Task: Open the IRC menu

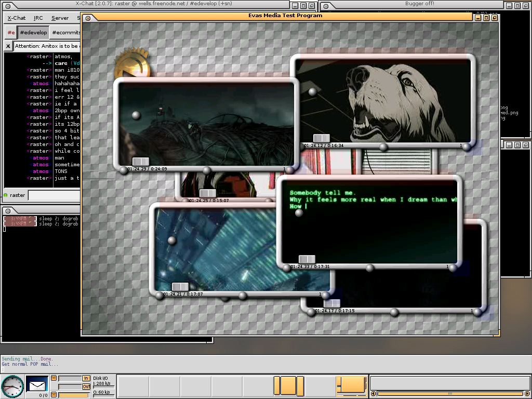Action: (38, 18)
